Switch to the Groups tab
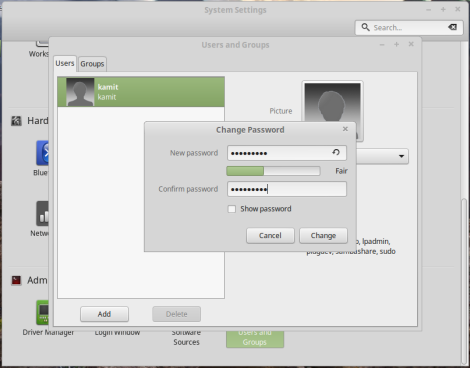Screen dimensions: 470x368 click(92, 64)
